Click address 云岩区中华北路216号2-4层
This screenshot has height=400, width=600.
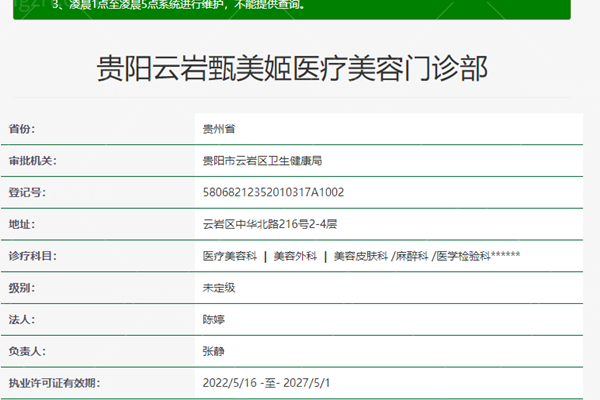[270, 224]
